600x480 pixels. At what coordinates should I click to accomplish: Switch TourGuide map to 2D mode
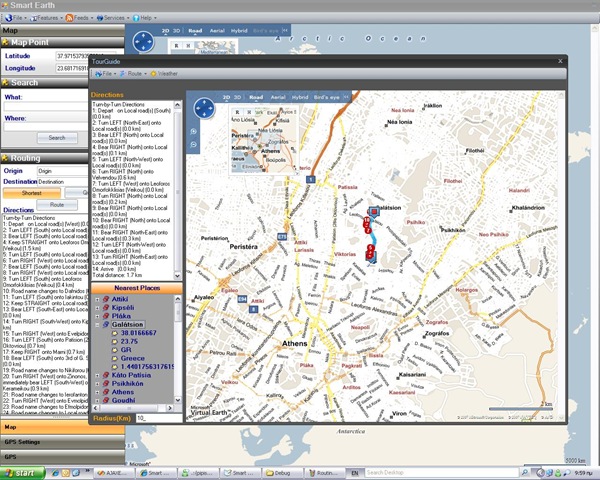coord(226,97)
